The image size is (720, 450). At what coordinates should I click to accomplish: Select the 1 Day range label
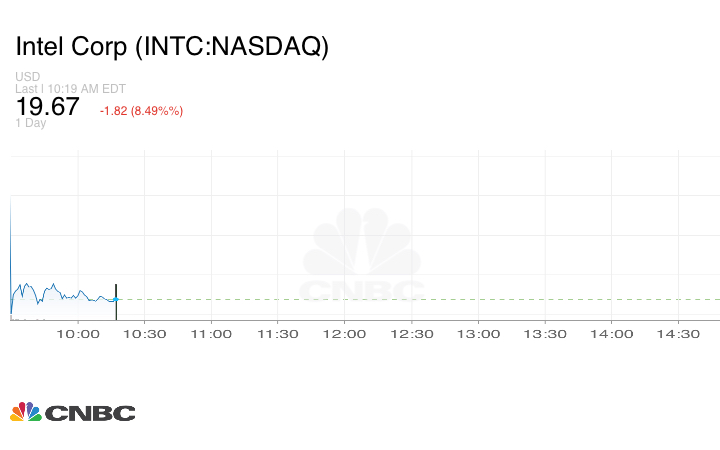tap(31, 123)
